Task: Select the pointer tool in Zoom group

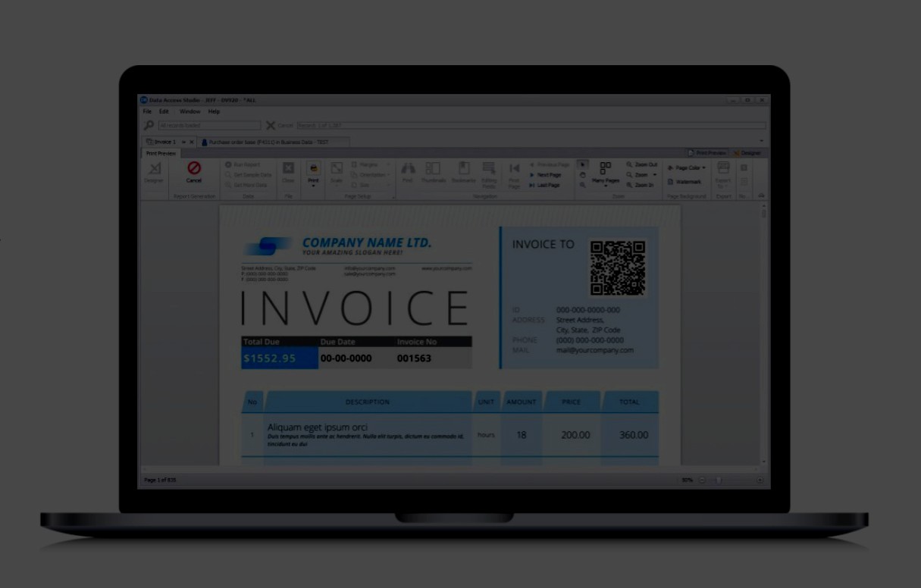Action: [x=582, y=164]
